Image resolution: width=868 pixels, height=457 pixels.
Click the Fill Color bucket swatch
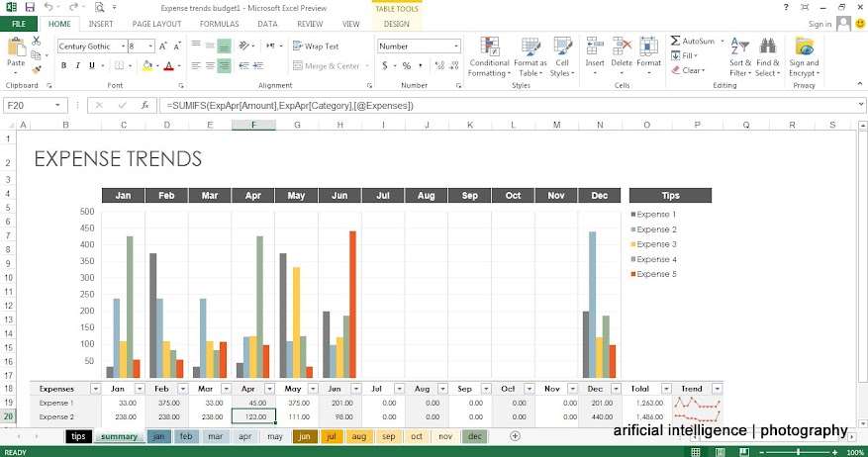point(146,66)
